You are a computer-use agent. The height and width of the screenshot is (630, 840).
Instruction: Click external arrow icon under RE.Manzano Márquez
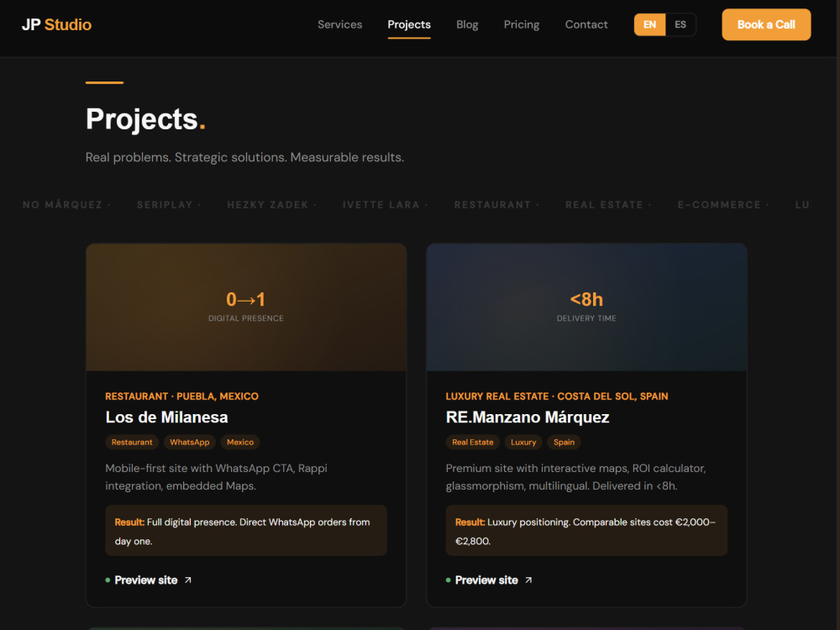(x=528, y=580)
